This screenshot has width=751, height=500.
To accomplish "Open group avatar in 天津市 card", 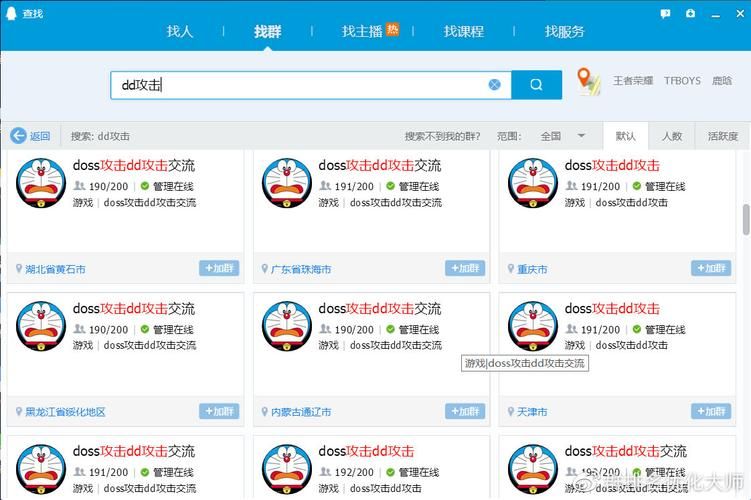I will click(533, 326).
